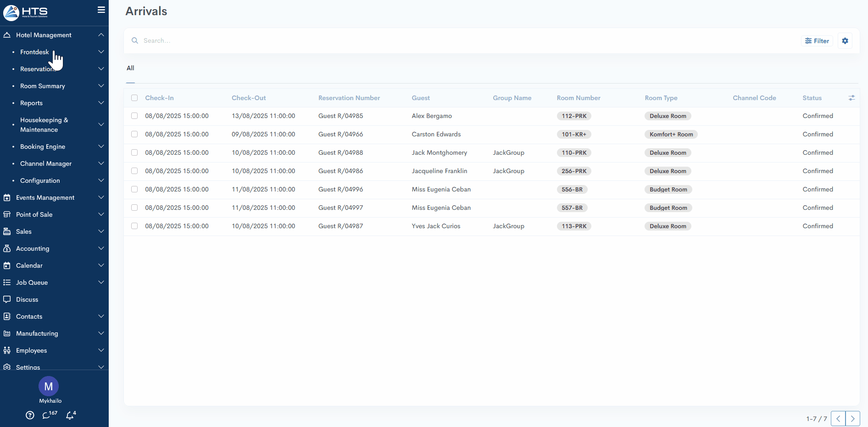Go to next page arrow
Image resolution: width=868 pixels, height=427 pixels.
point(852,418)
